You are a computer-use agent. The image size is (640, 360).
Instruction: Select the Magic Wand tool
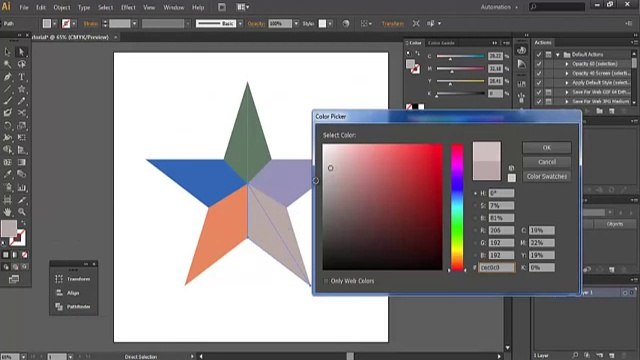[7, 64]
